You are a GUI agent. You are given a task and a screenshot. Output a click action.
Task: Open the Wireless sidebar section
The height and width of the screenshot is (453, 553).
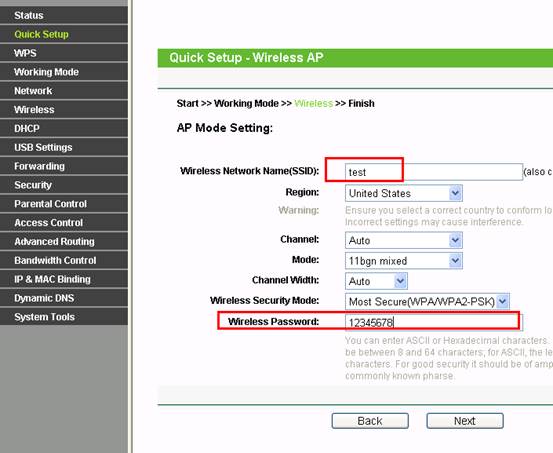64,109
